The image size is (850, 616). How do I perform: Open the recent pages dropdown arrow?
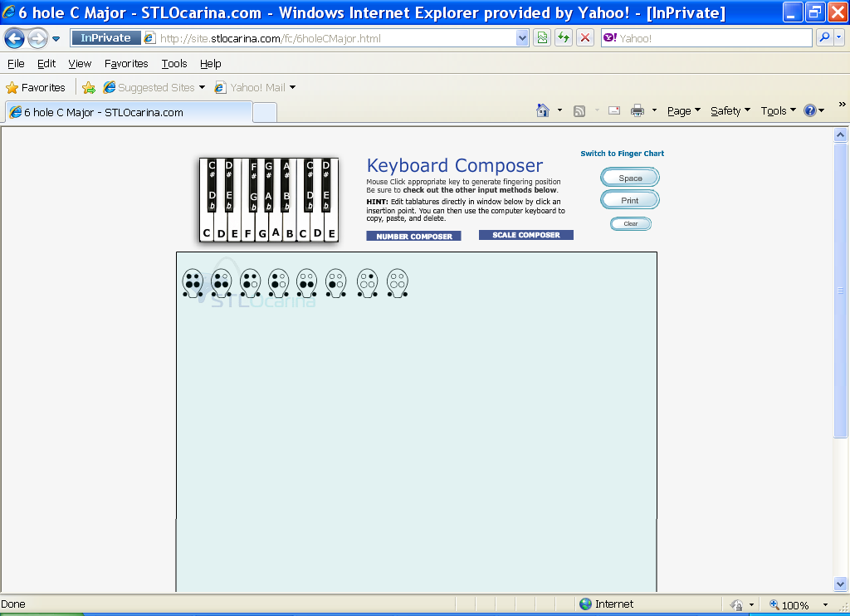pyautogui.click(x=56, y=39)
